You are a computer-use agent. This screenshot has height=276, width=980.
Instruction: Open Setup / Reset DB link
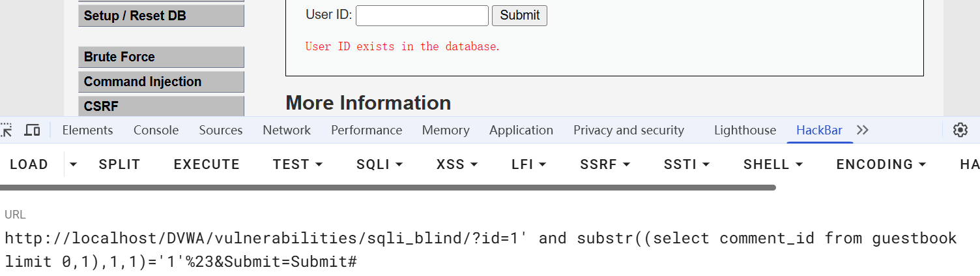click(x=161, y=16)
